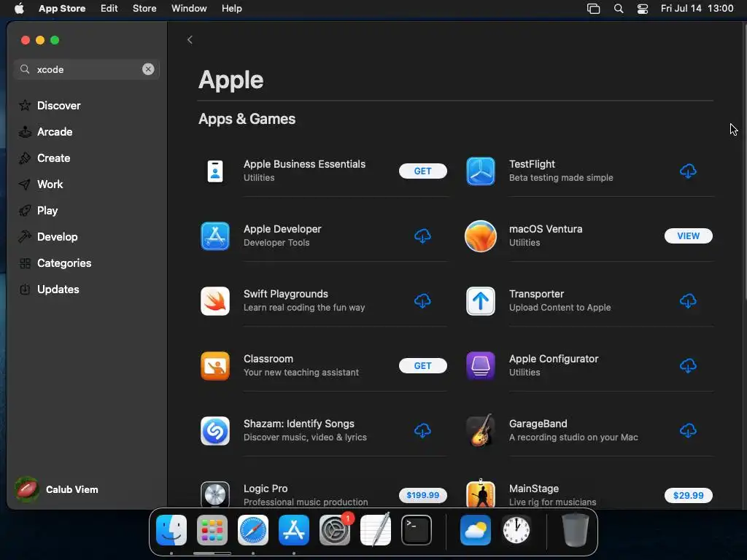Open the Logic Pro app icon
Screen dimensions: 747x560
point(215,495)
